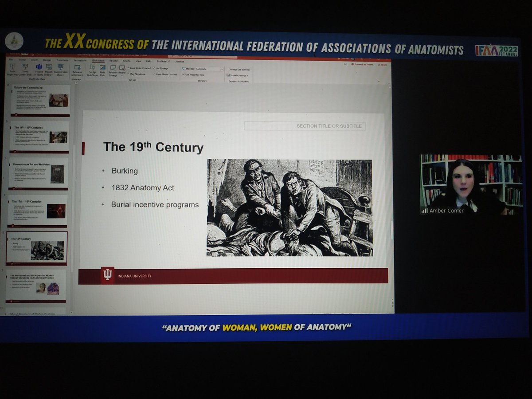Open the Record dropdown in Set Up
Screen dimensions: 532x399
[x=122, y=70]
